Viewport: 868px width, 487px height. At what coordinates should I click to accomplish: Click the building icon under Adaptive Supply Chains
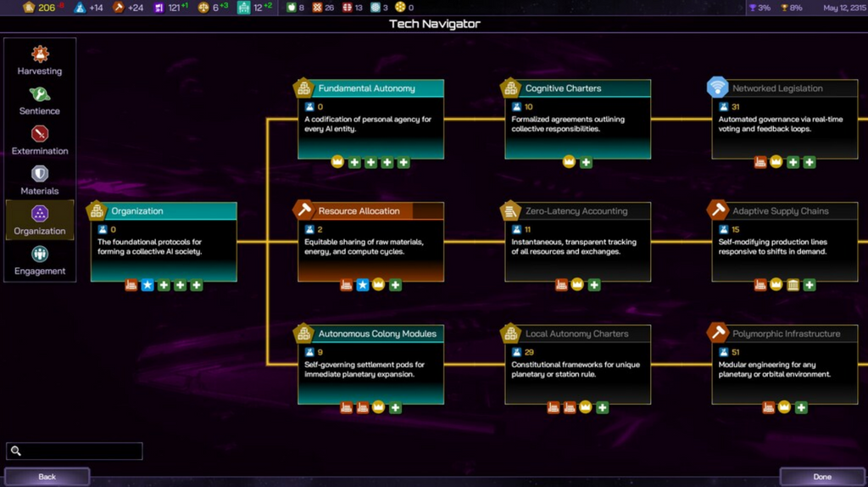point(793,285)
